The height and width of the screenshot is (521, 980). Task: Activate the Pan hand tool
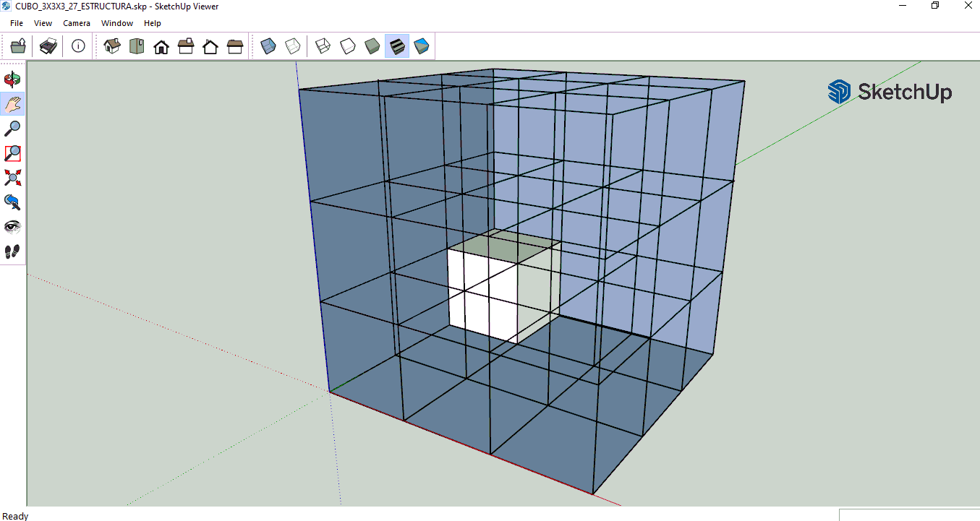13,104
